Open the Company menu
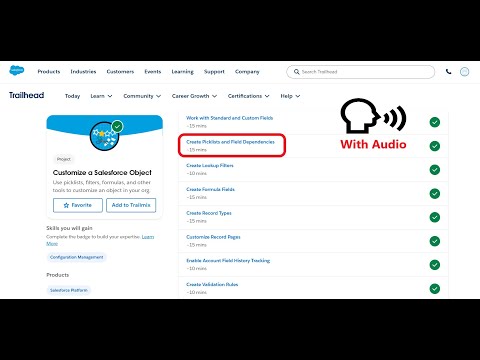This screenshot has width=480, height=360. coord(247,72)
